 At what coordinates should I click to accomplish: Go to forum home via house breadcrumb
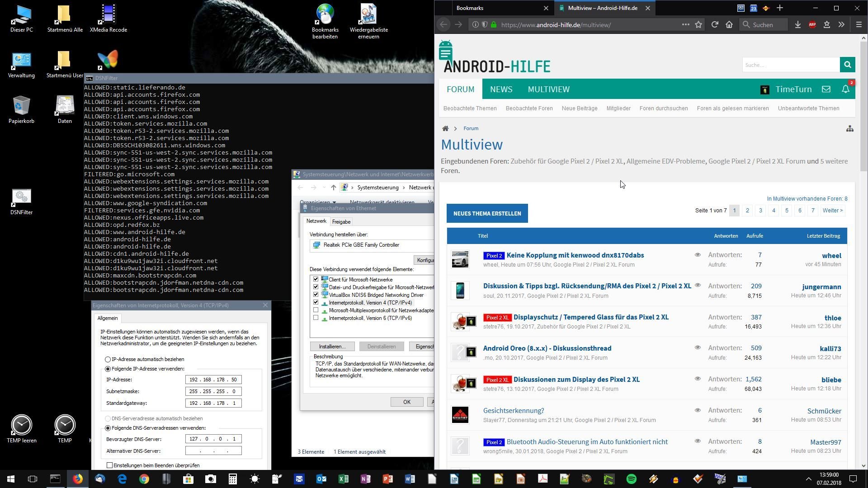pos(445,128)
